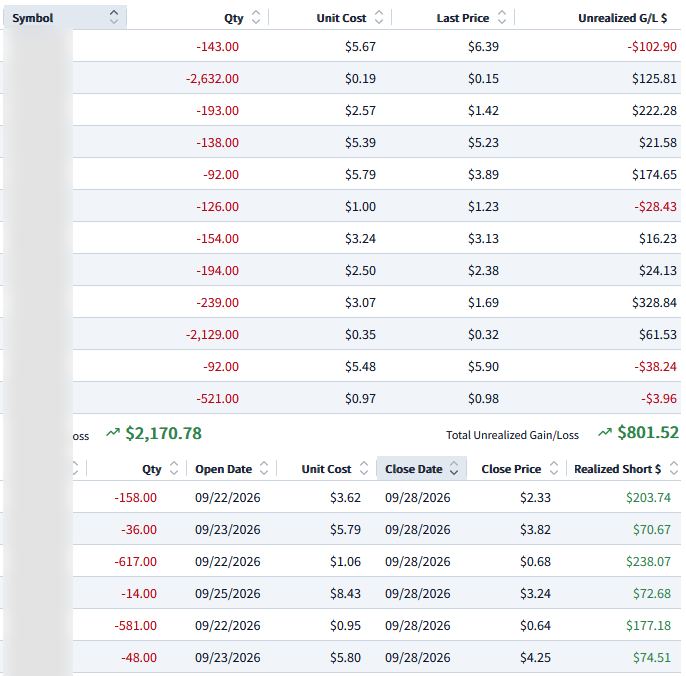The height and width of the screenshot is (676, 686).
Task: Select unit cost $8.43
Action: [x=345, y=593]
